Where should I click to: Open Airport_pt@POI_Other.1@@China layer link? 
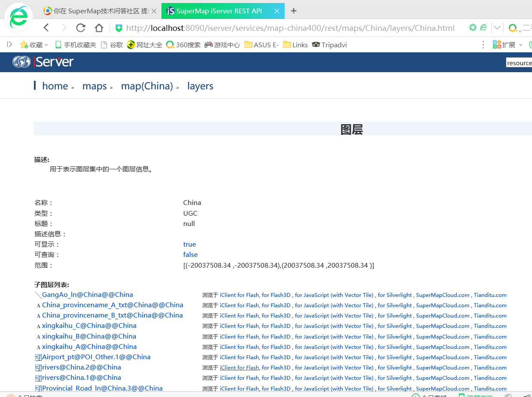tap(96, 357)
